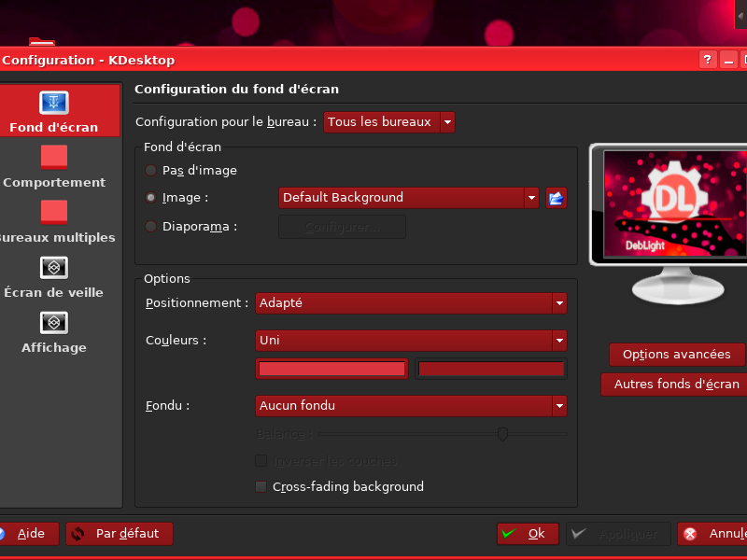Click the Autres fonds d'écran button
The image size is (747, 560).
coord(676,385)
